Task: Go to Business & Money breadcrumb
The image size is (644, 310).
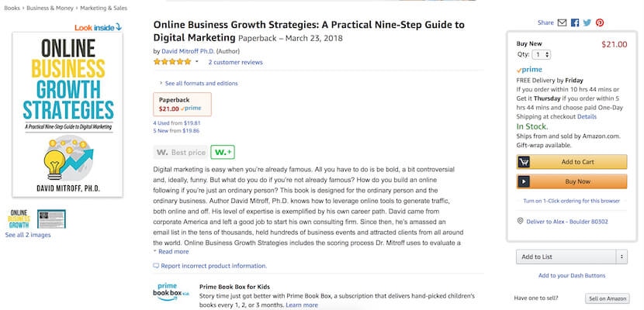Action: pos(47,6)
